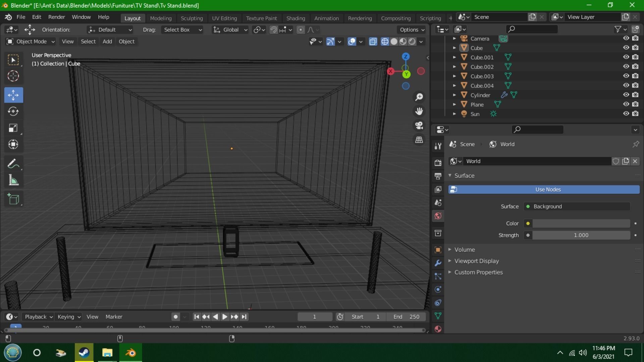
Task: Click the Use Nodes button
Action: point(544,190)
